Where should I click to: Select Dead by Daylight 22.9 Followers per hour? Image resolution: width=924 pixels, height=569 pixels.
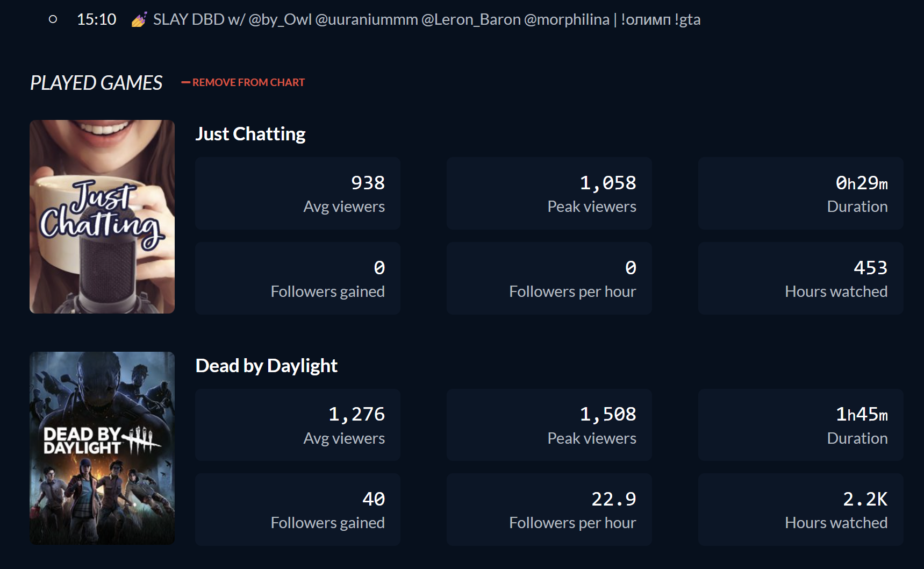549,509
